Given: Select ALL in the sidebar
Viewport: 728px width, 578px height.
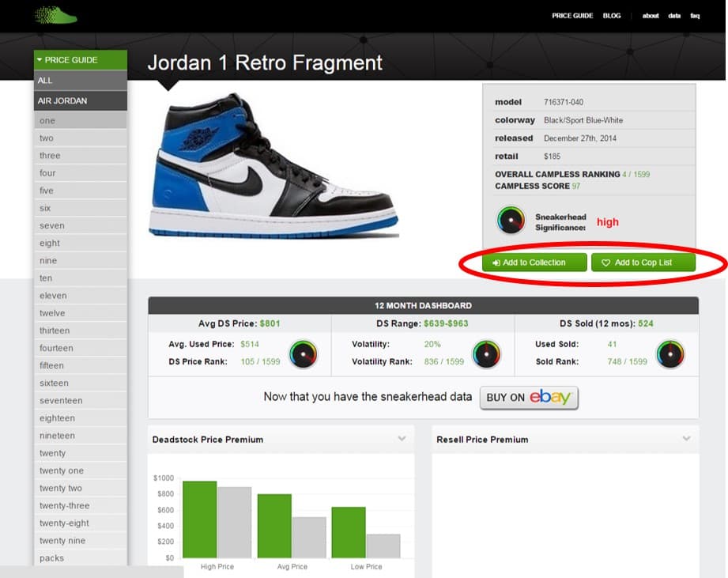Looking at the screenshot, I should click(x=81, y=81).
